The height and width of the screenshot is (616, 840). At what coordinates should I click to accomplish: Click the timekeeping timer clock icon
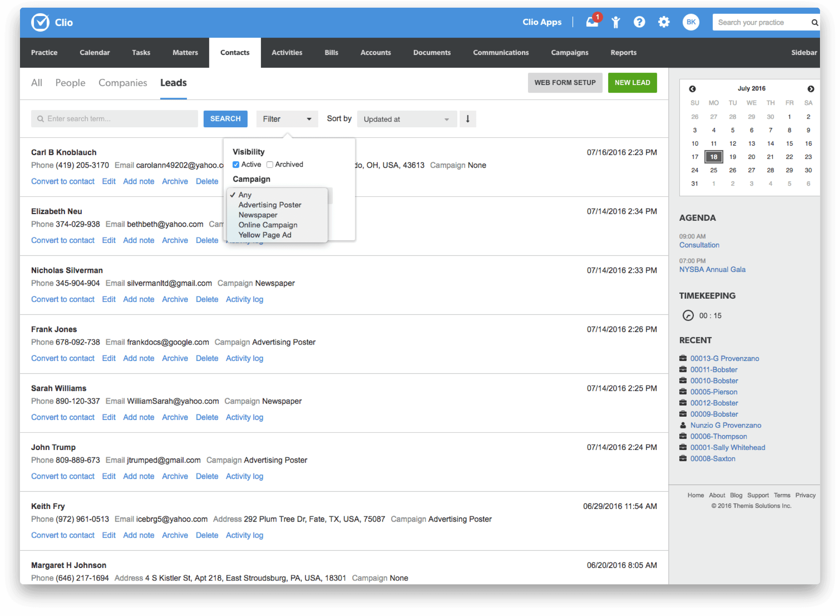[688, 315]
